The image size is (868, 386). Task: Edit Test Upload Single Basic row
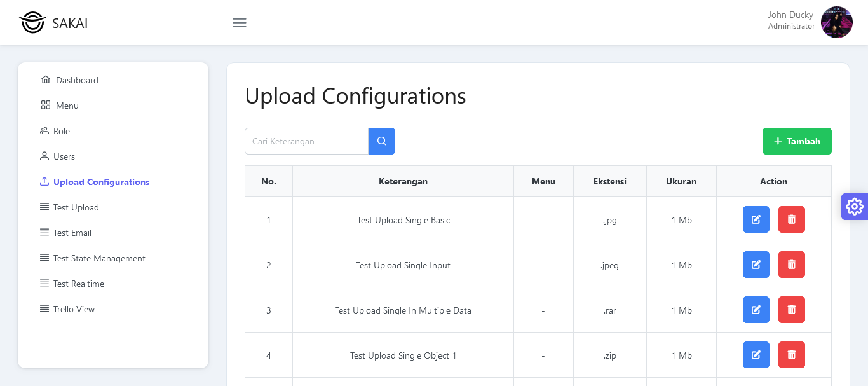click(x=756, y=219)
